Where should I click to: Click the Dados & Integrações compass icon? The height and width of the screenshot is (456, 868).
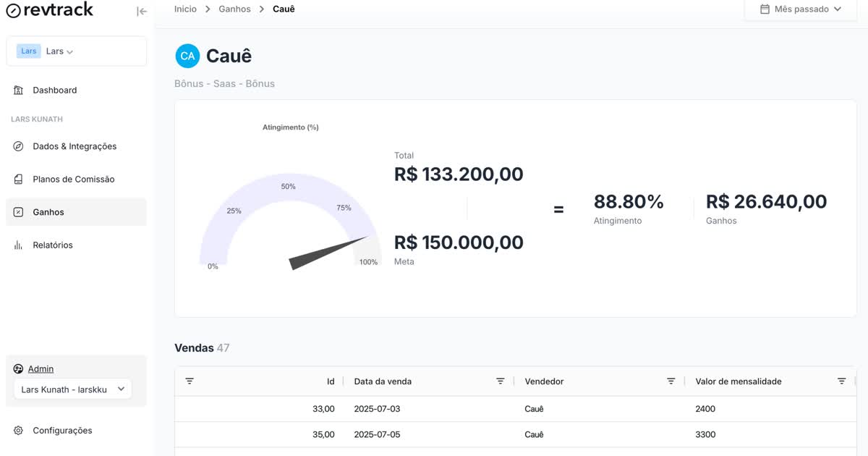point(19,146)
